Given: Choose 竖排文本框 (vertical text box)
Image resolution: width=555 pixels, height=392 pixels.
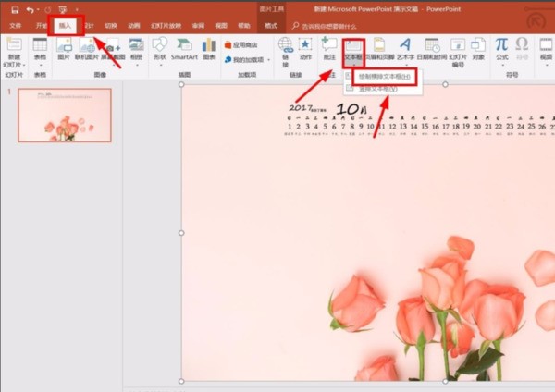Looking at the screenshot, I should (378, 89).
